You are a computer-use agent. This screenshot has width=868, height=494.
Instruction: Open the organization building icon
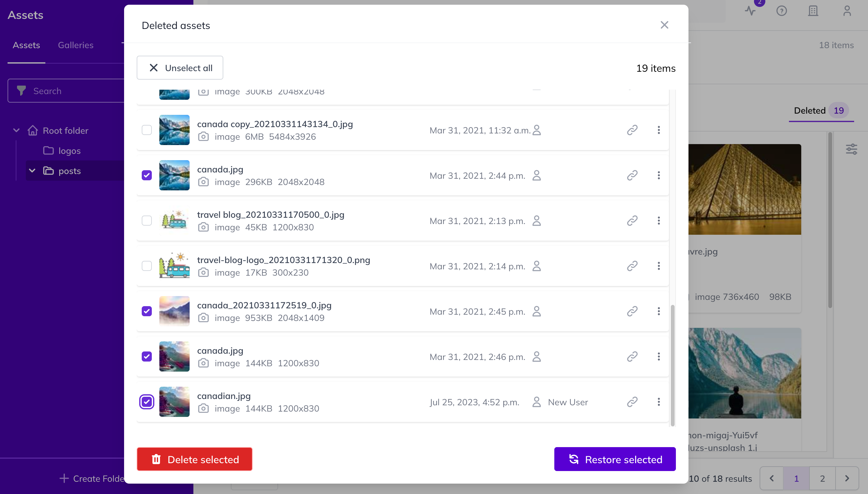point(813,11)
